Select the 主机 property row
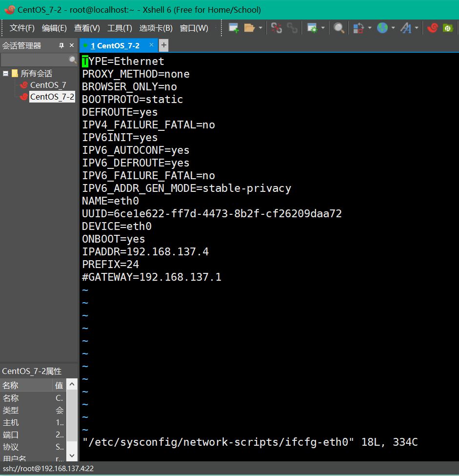 (33, 422)
